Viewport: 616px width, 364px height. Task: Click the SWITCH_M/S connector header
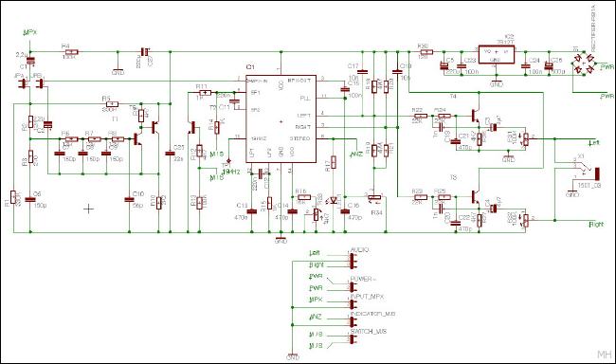pos(353,339)
